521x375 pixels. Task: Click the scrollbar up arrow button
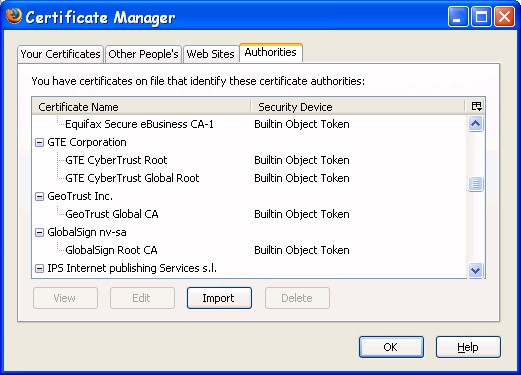coord(475,124)
